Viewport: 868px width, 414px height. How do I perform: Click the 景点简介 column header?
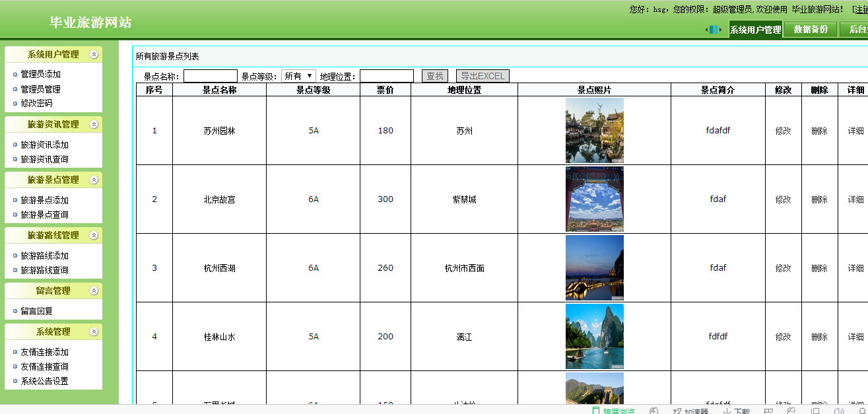tap(718, 90)
